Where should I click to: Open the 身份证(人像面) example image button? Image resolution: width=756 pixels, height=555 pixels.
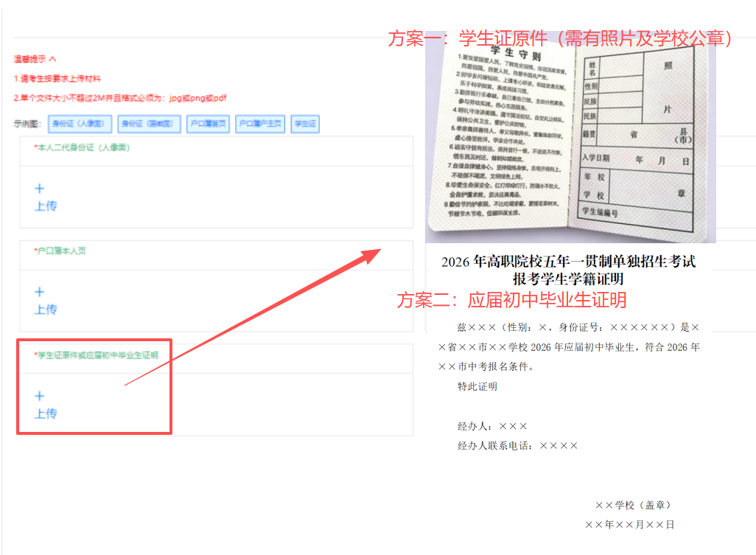pyautogui.click(x=80, y=124)
